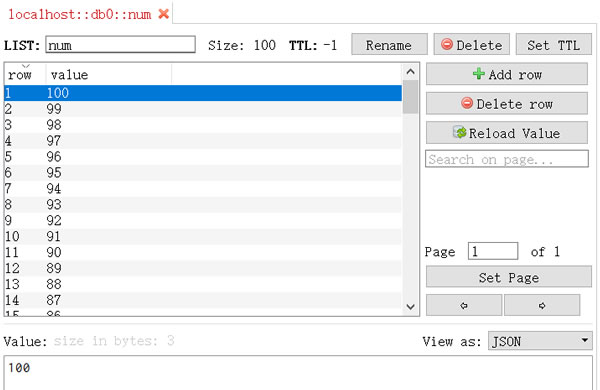600x390 pixels.
Task: Select row 13 with value 88
Action: click(203, 284)
